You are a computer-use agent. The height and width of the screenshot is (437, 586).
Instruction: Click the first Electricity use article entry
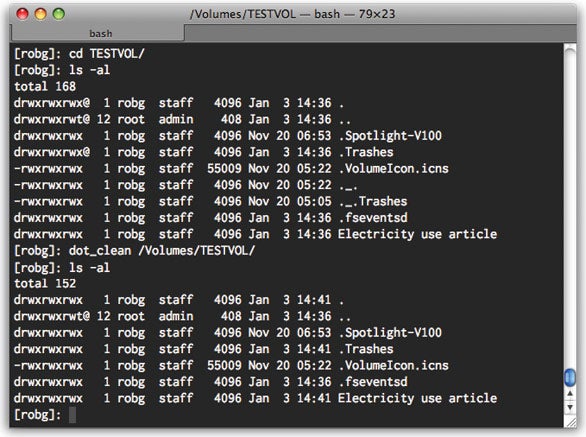point(417,234)
